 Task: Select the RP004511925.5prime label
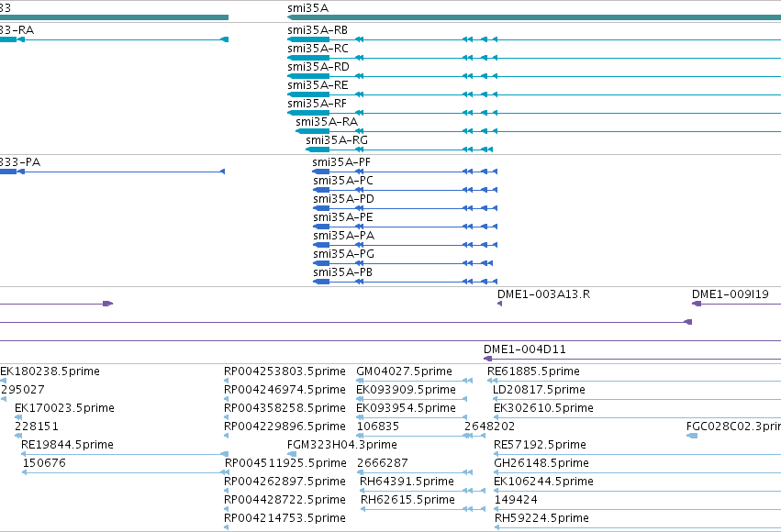tap(286, 463)
